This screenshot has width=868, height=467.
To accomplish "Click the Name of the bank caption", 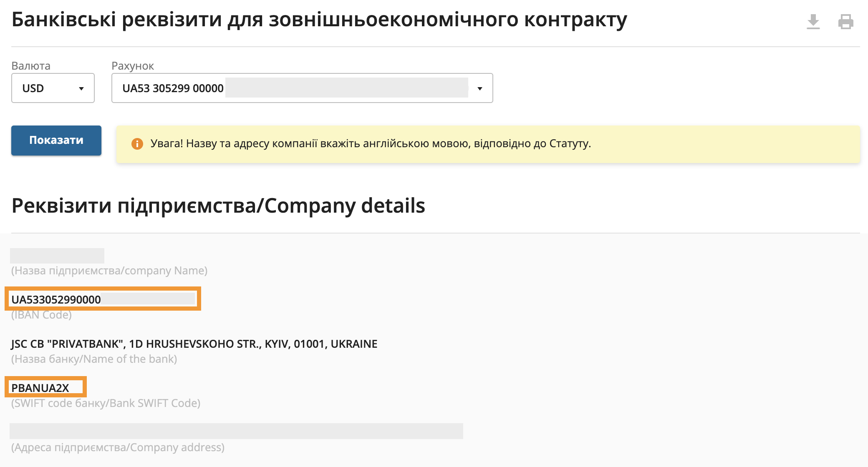I will [94, 359].
